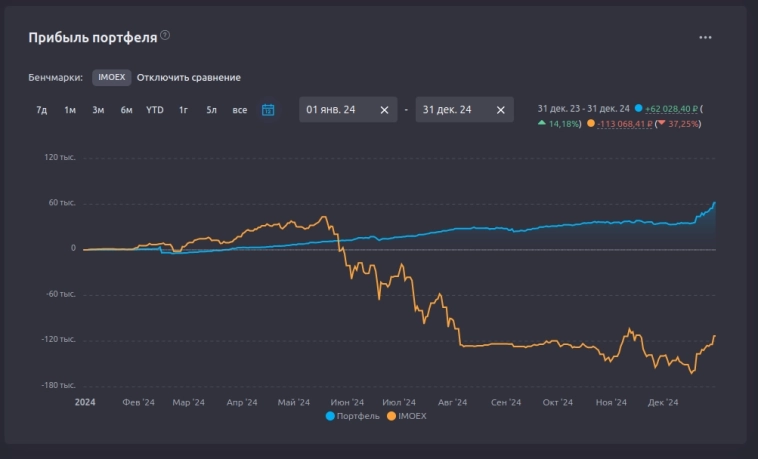Screen dimensions: 758x459
Task: Click Отключить сравнение link
Action: [188, 77]
